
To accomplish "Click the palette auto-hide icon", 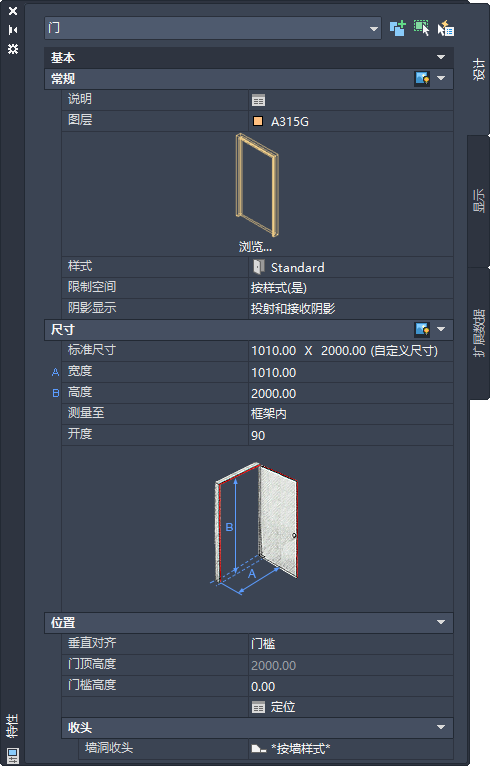I will [13, 30].
